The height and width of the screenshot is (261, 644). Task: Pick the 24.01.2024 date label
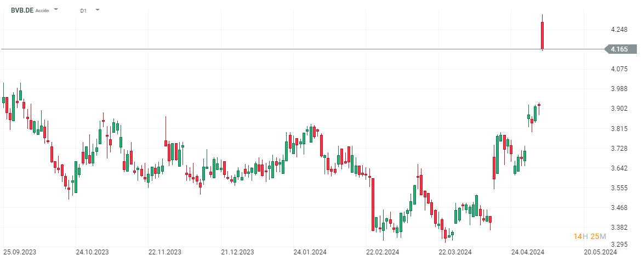[310, 252]
